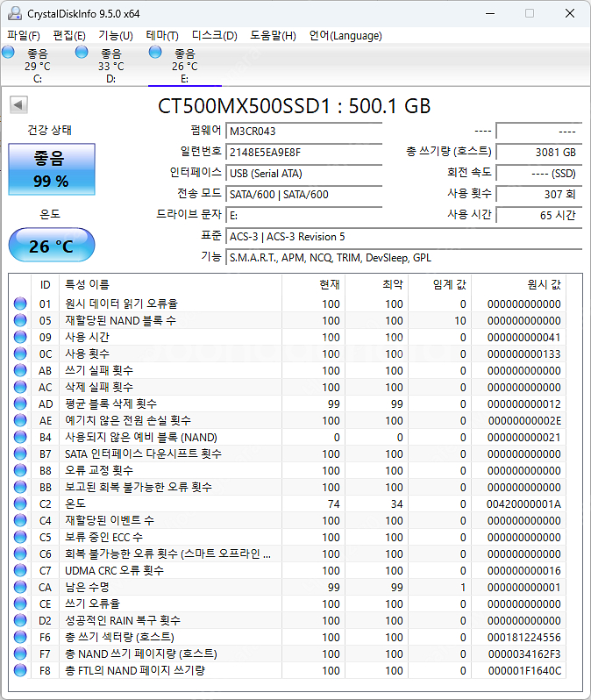Select drive C: status orb

coord(8,54)
